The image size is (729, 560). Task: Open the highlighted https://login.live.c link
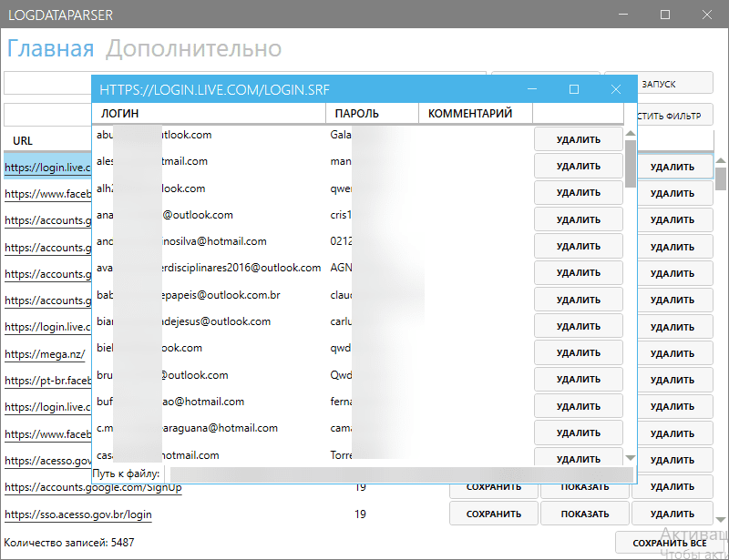tap(46, 167)
